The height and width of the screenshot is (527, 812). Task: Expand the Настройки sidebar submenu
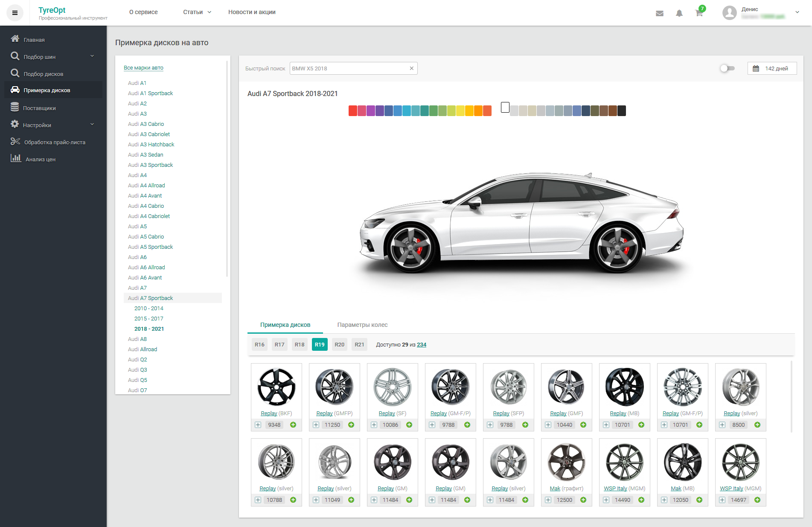tap(92, 125)
